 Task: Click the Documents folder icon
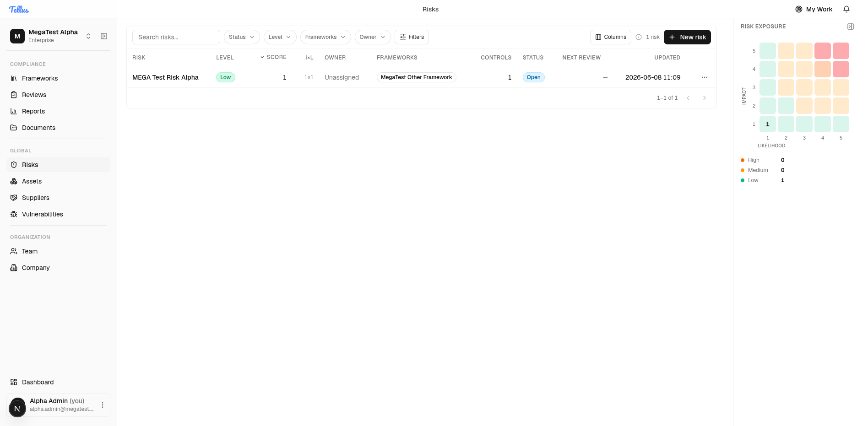point(14,128)
